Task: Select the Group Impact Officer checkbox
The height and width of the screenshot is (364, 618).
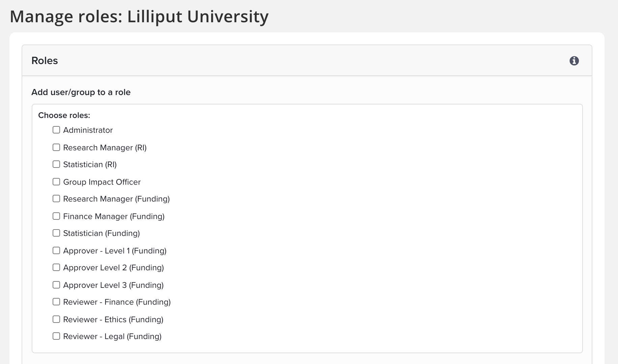Action: tap(56, 182)
